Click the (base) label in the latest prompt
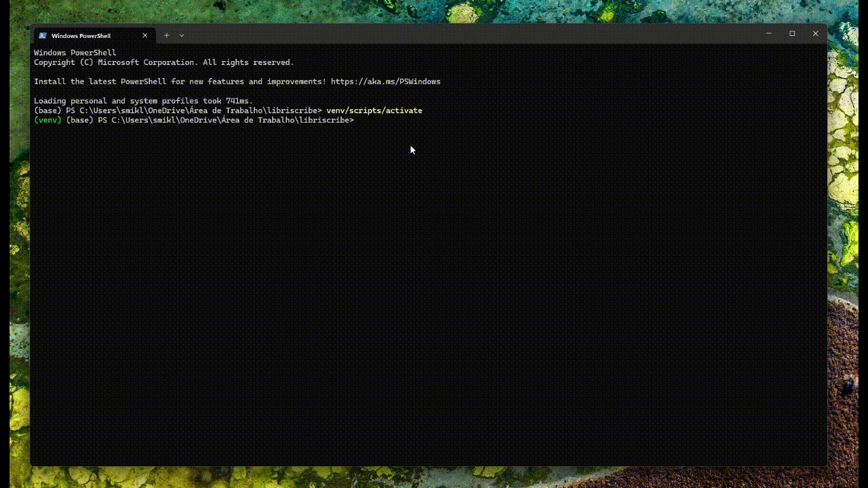Screen dimensions: 868x488 [79, 120]
